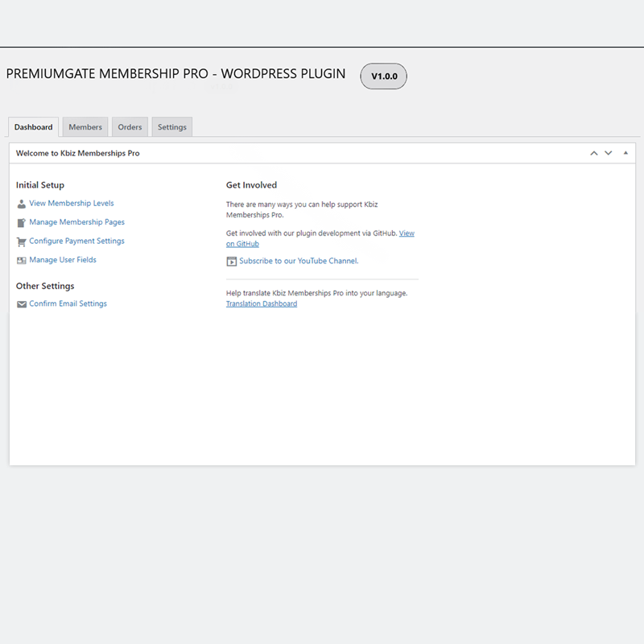Click the envelope icon beside Confirm Email Settings
Image resolution: width=644 pixels, height=644 pixels.
(22, 304)
